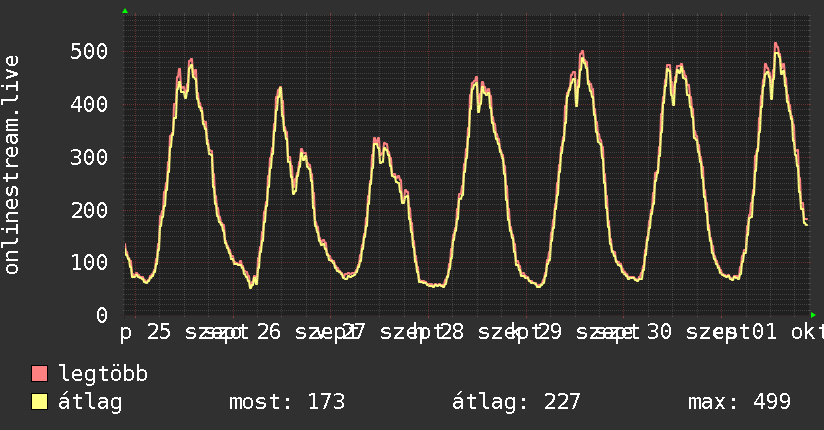
Task: Click the y-axis label 100
Action: pyautogui.click(x=89, y=262)
